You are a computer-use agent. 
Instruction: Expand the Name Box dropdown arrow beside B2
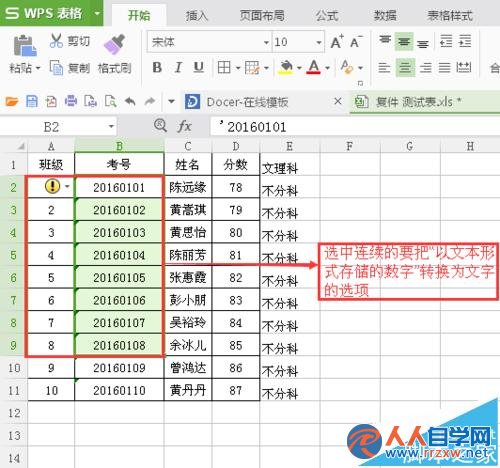(x=111, y=126)
